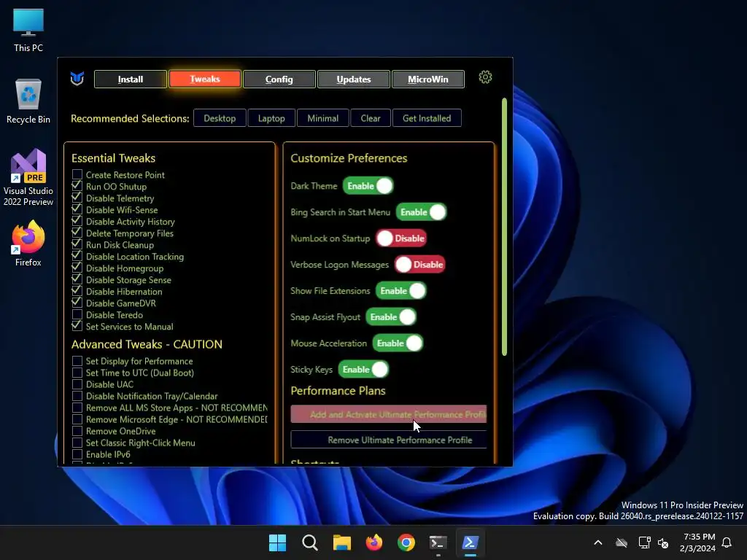
Task: Click the Get Installed button
Action: click(427, 118)
